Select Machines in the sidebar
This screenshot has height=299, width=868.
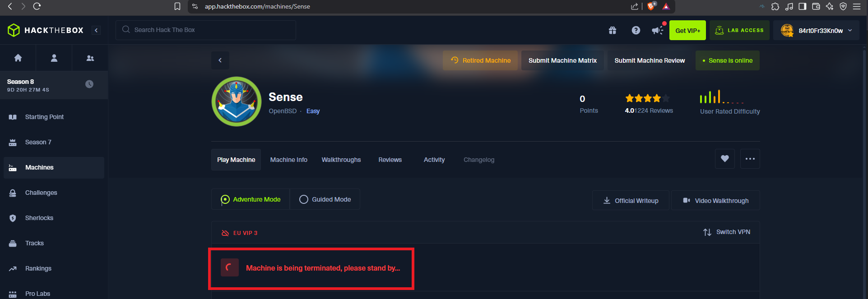[x=54, y=167]
